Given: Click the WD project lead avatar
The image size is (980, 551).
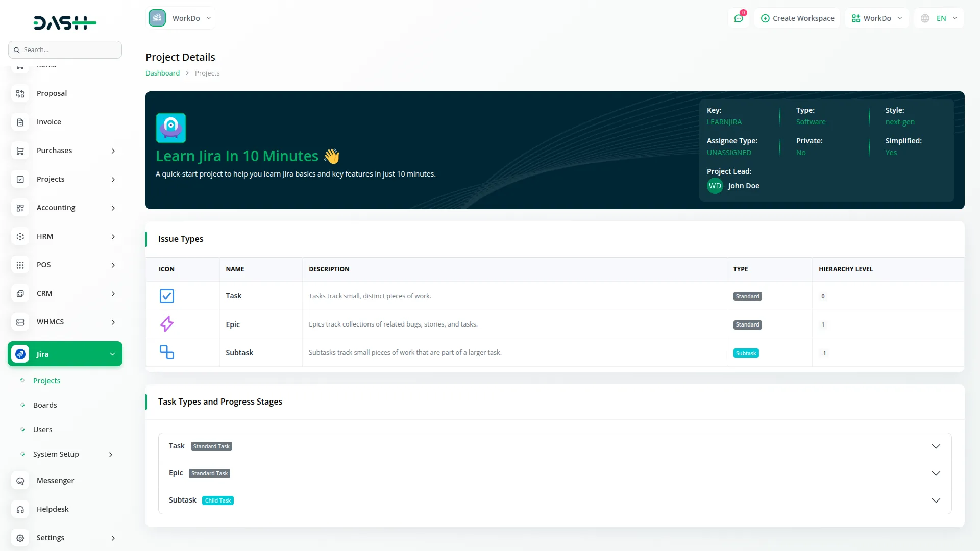Looking at the screenshot, I should click(715, 186).
